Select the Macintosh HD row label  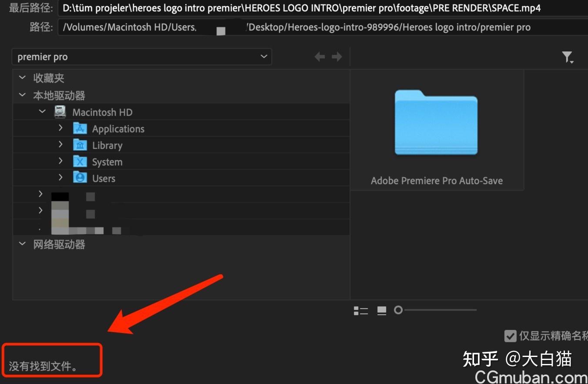102,112
